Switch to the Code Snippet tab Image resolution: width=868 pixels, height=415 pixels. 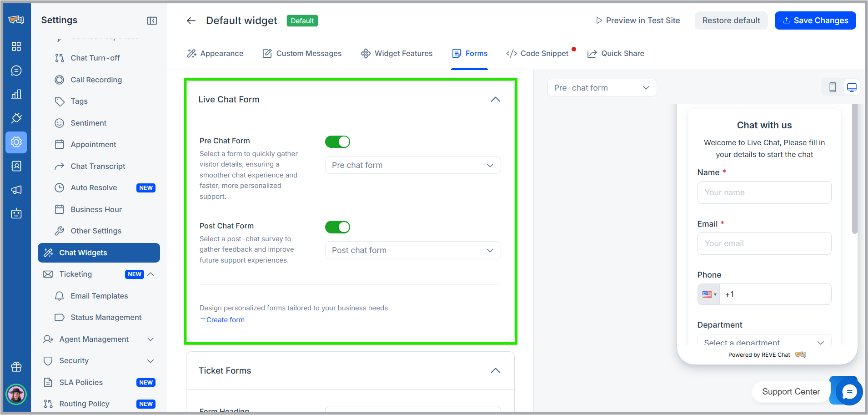537,54
